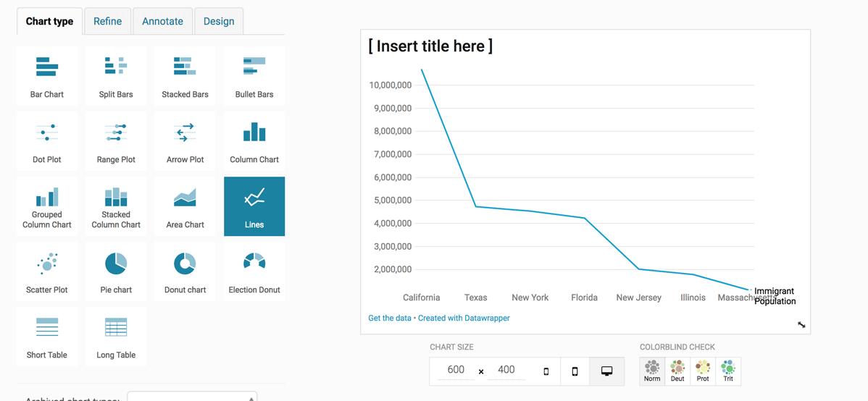868x401 pixels.
Task: Select the Grouped Column Chart
Action: tap(47, 206)
